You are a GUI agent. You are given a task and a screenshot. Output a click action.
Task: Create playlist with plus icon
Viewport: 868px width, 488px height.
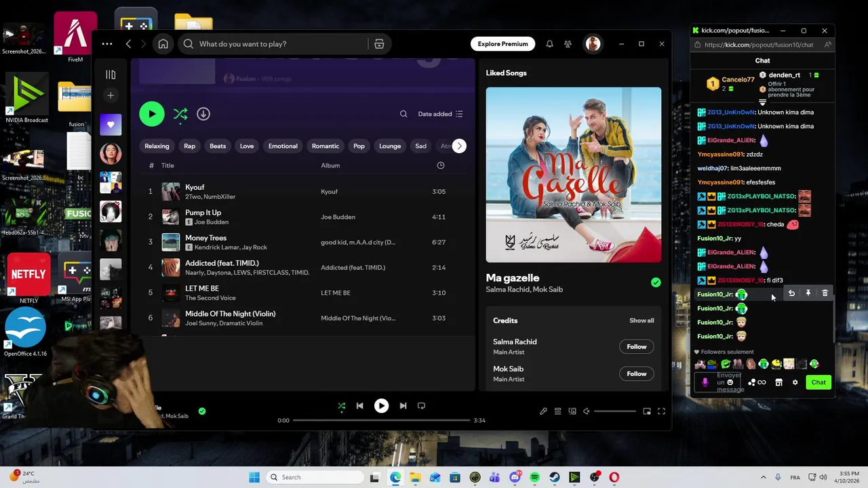click(111, 95)
